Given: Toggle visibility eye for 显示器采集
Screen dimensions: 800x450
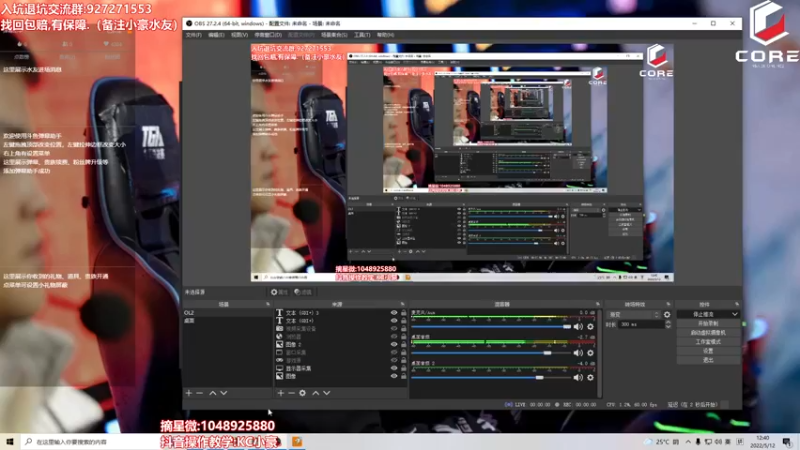Looking at the screenshot, I should (x=394, y=368).
